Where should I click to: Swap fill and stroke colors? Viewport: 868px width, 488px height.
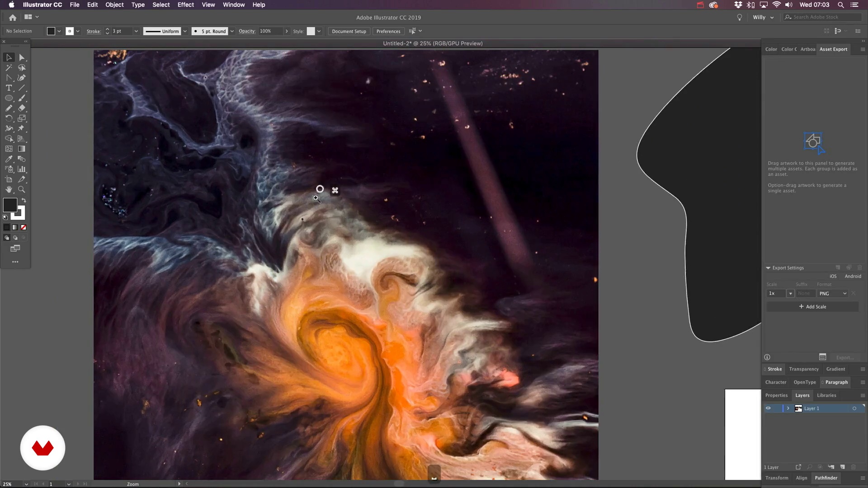(x=24, y=200)
